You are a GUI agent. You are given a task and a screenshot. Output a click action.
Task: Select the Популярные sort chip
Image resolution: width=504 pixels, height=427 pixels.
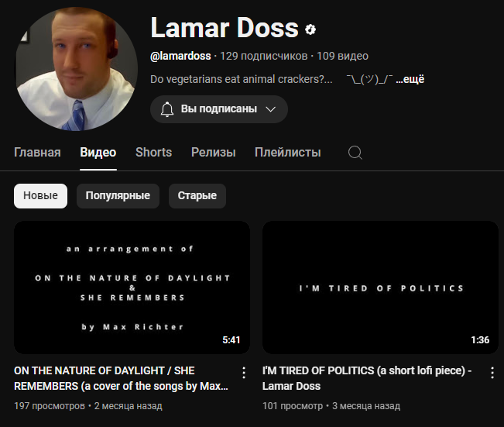click(118, 195)
